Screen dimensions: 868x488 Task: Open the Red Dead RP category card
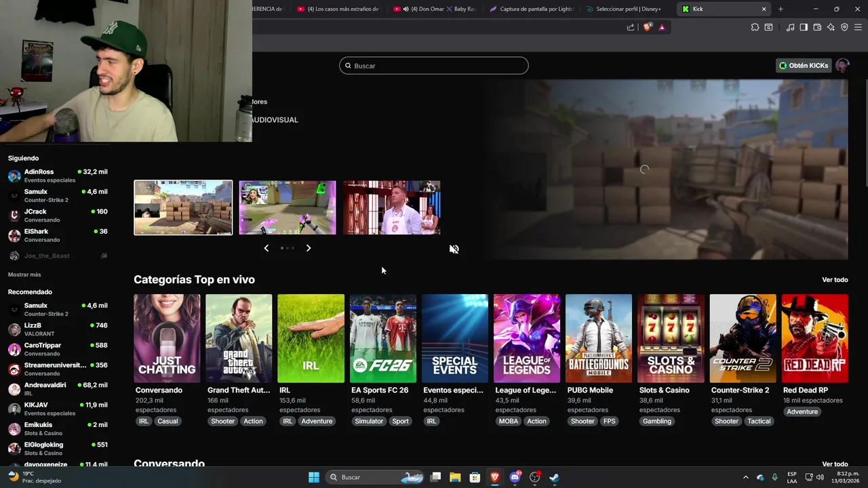click(814, 338)
